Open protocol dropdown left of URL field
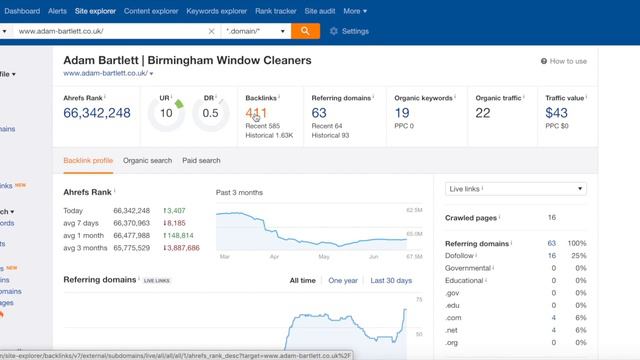 [x=4, y=31]
